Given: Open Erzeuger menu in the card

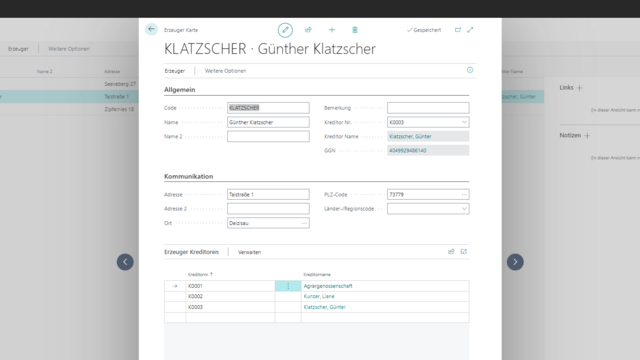Looking at the screenshot, I should [x=175, y=71].
